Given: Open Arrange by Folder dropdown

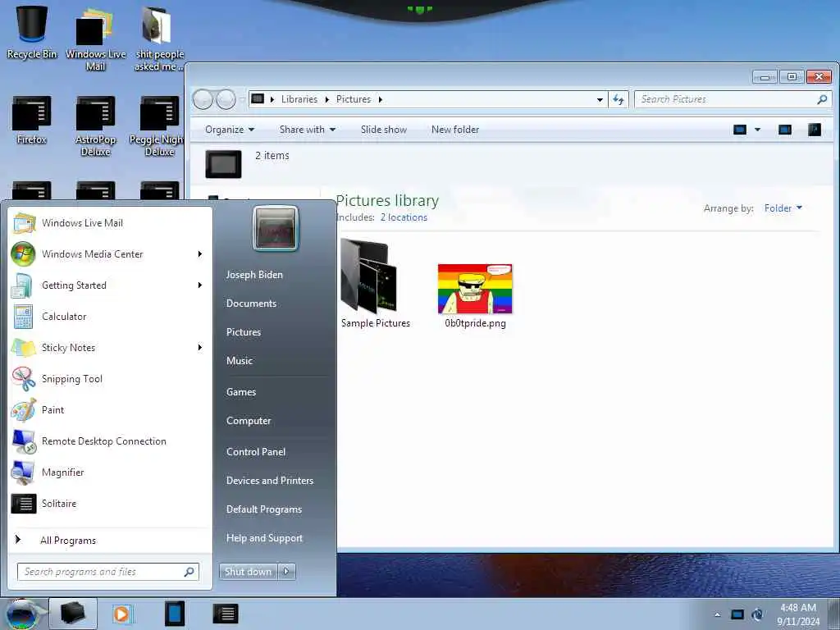Looking at the screenshot, I should 783,208.
